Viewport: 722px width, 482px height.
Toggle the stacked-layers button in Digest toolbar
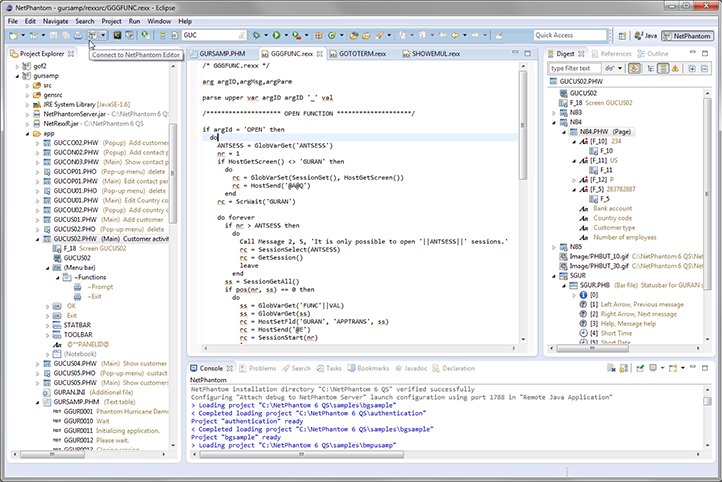[663, 69]
